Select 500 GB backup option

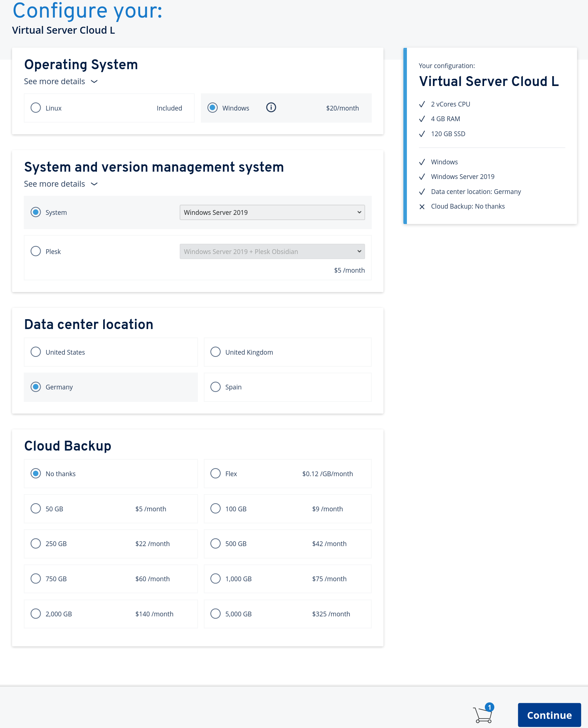click(x=216, y=544)
